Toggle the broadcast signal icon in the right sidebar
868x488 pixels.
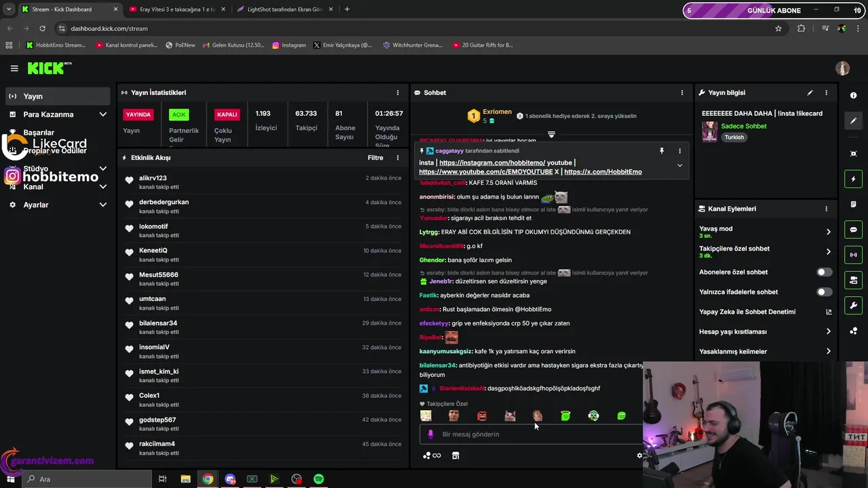pos(853,255)
